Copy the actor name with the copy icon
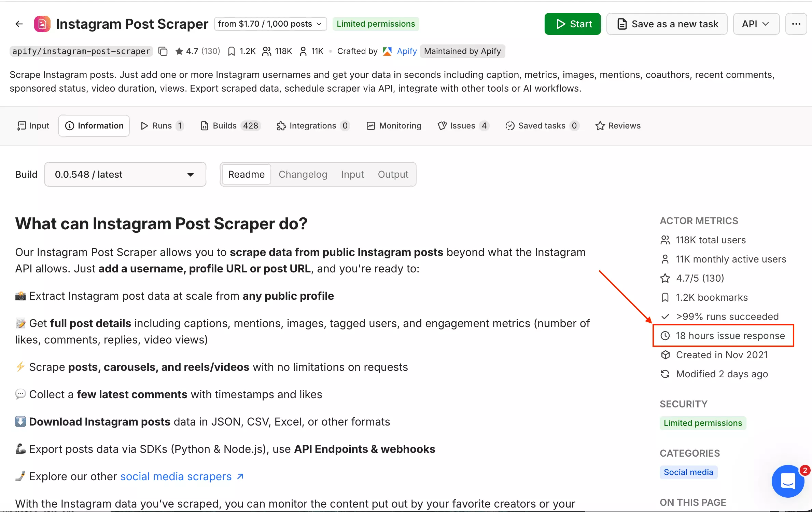Screen dimensions: 812x512 pyautogui.click(x=163, y=51)
